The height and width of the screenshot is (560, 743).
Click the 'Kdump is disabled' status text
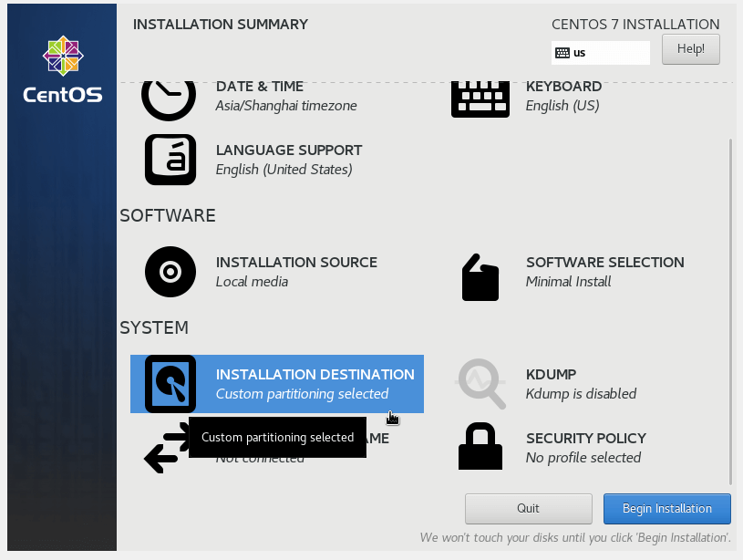pos(581,394)
